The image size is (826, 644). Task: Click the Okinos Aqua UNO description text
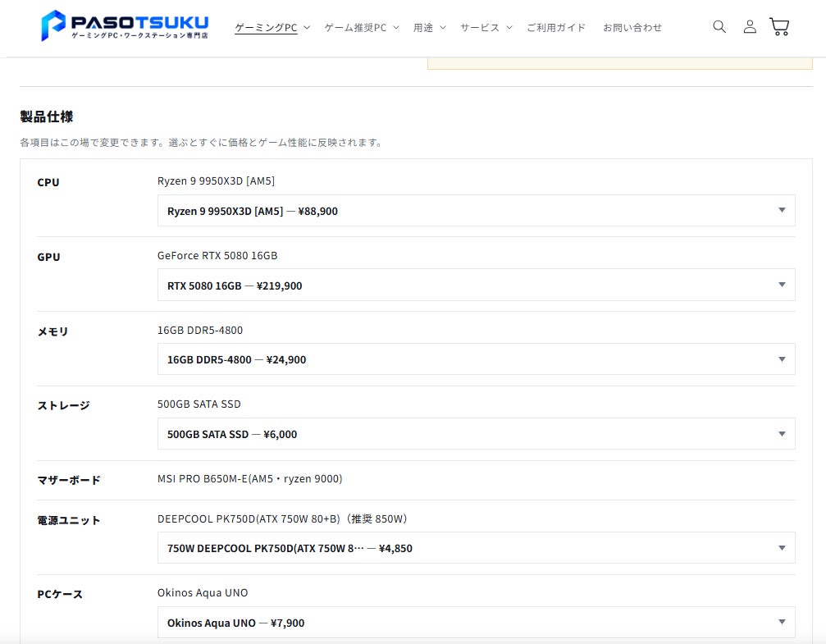pos(203,593)
